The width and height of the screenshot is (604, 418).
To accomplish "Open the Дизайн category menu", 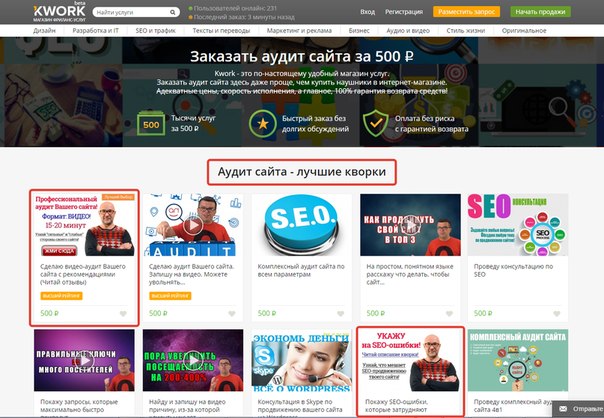I will point(44,30).
